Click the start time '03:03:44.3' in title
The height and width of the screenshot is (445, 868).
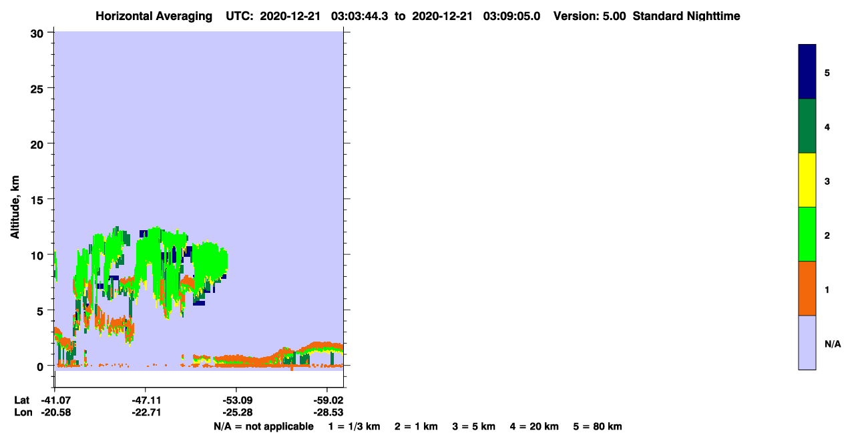pyautogui.click(x=361, y=16)
